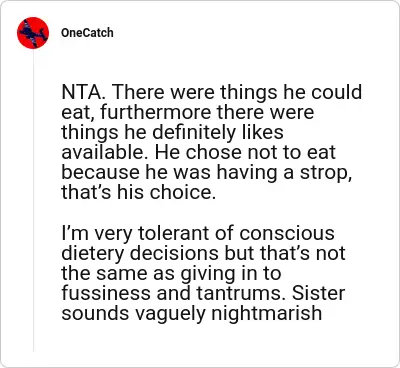400x368 pixels.
Task: Click the word "because" in the first paragraph
Action: 100,172
